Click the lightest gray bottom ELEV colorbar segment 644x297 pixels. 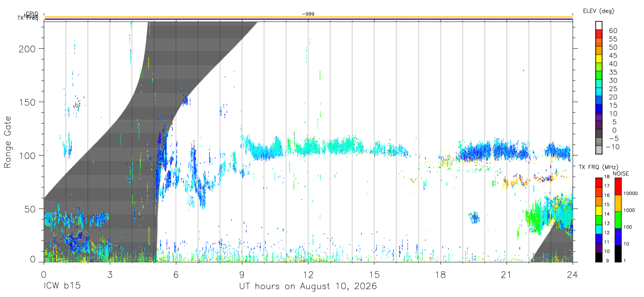599,149
